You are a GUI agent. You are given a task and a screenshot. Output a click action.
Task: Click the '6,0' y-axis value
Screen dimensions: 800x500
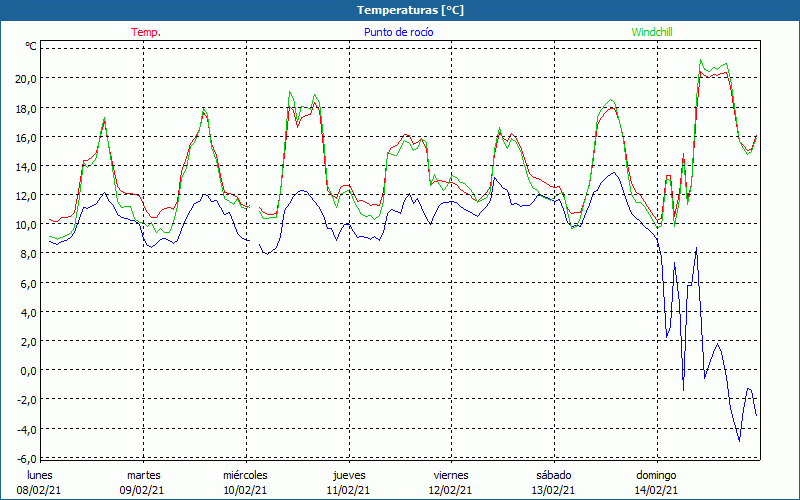pyautogui.click(x=29, y=284)
